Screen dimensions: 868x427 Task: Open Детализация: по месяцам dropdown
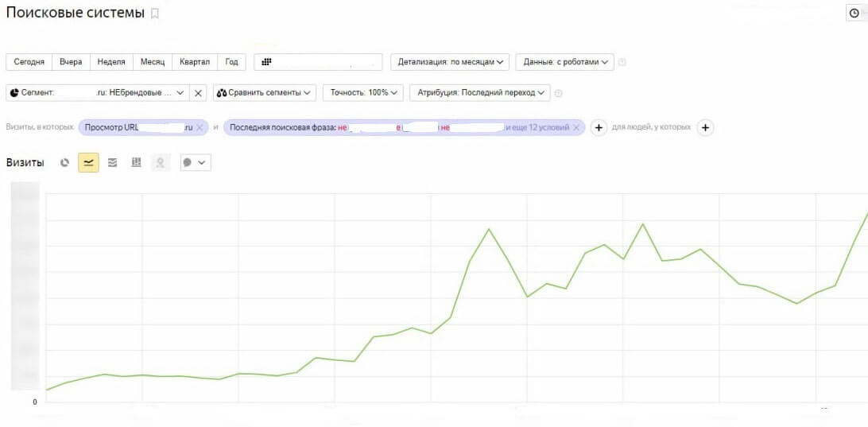click(450, 62)
